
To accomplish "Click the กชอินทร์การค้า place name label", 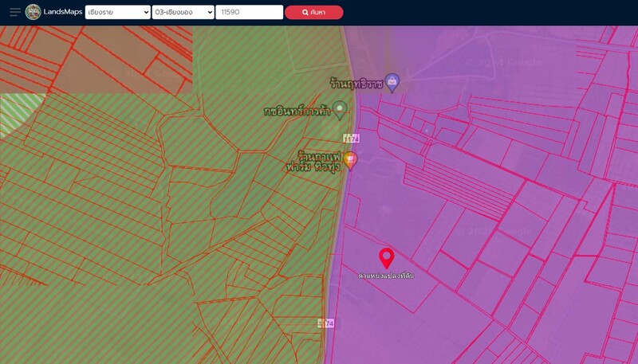I will (x=297, y=112).
